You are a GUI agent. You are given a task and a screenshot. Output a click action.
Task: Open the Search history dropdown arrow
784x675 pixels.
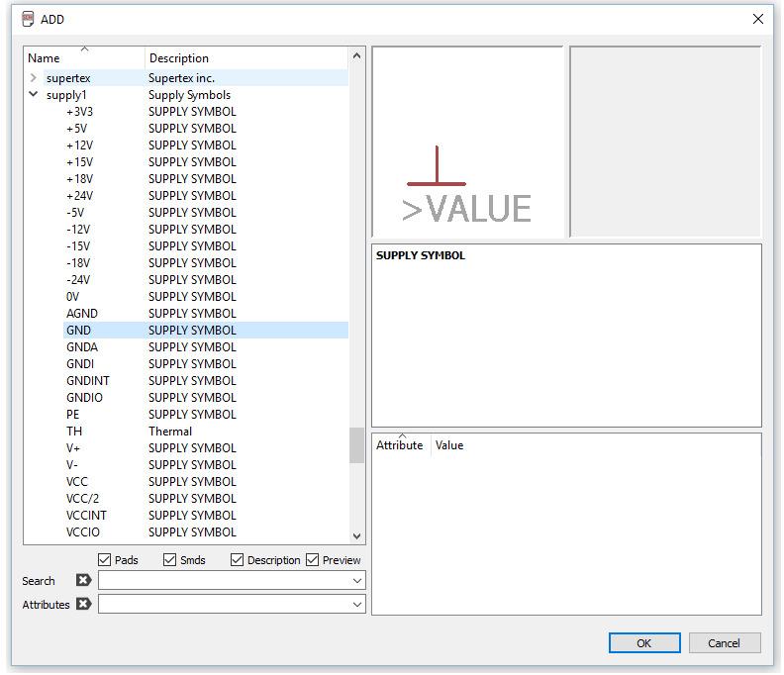357,581
